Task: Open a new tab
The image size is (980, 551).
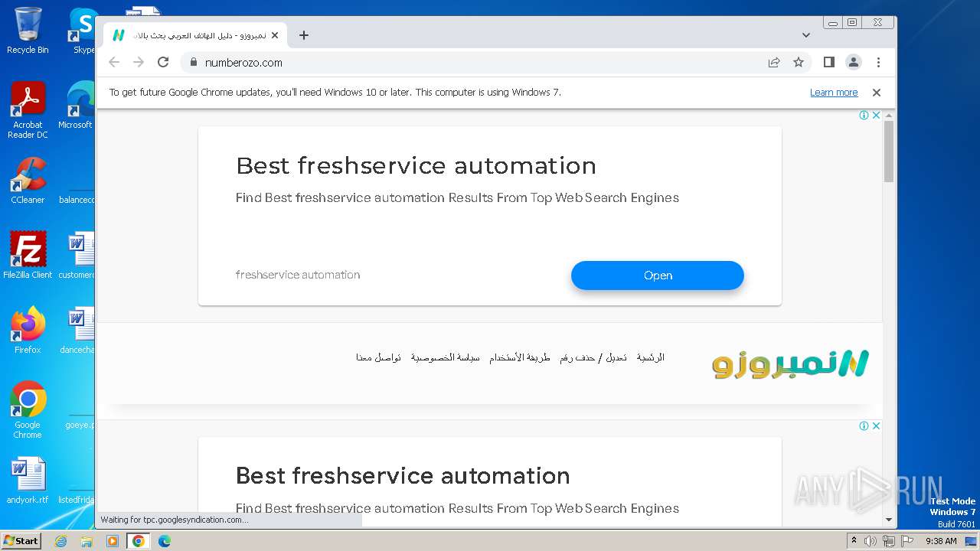Action: click(x=304, y=35)
